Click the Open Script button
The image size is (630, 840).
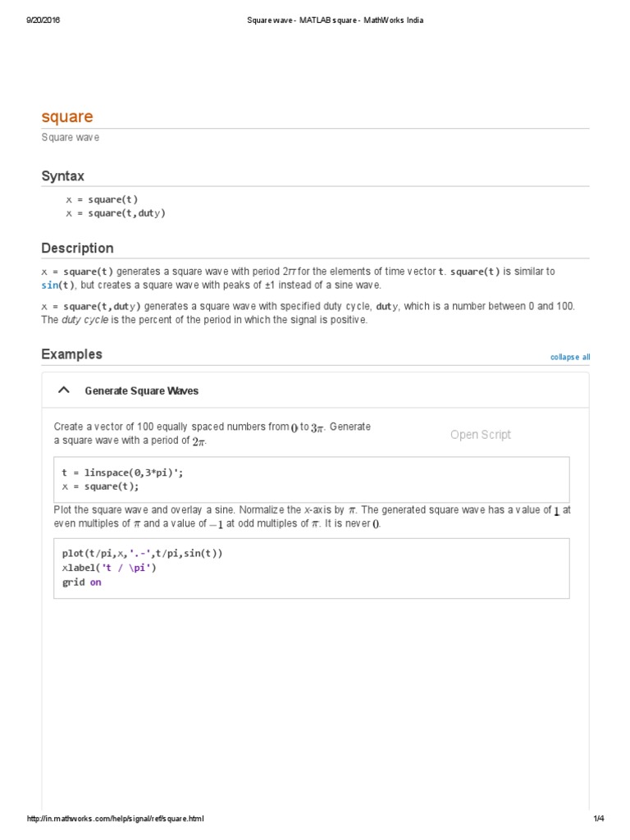(x=480, y=435)
